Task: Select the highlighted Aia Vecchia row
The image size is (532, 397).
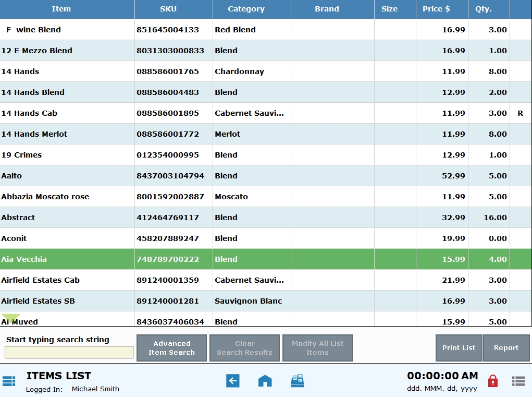Action: point(266,259)
